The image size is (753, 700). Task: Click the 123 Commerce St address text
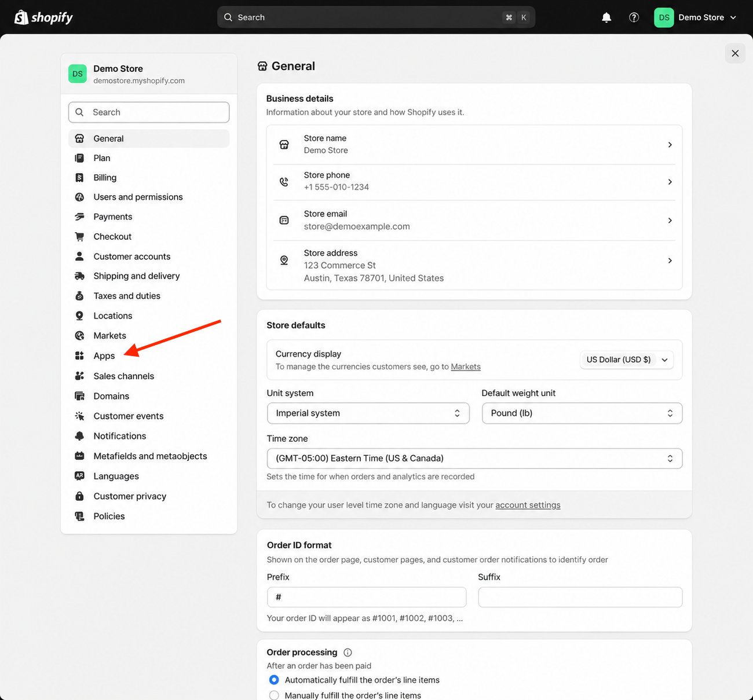pyautogui.click(x=340, y=265)
